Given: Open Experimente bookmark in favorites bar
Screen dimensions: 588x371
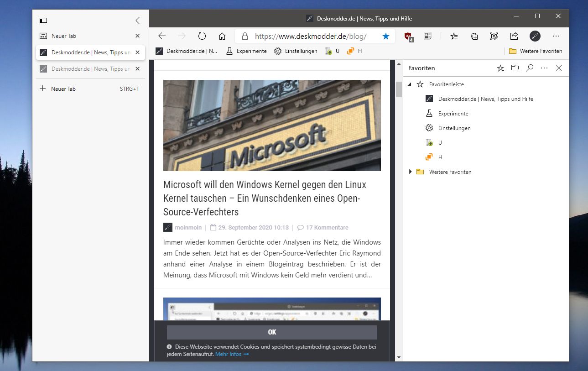Looking at the screenshot, I should tap(246, 51).
